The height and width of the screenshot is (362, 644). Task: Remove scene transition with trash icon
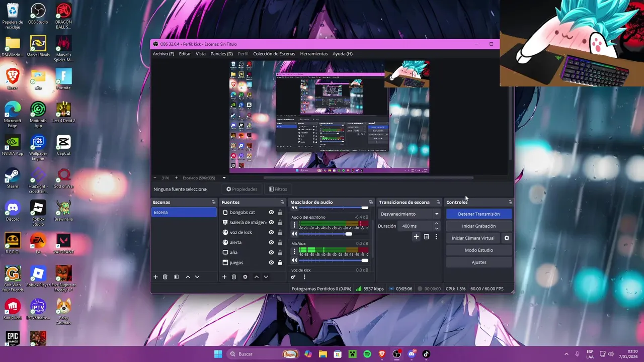pos(426,237)
